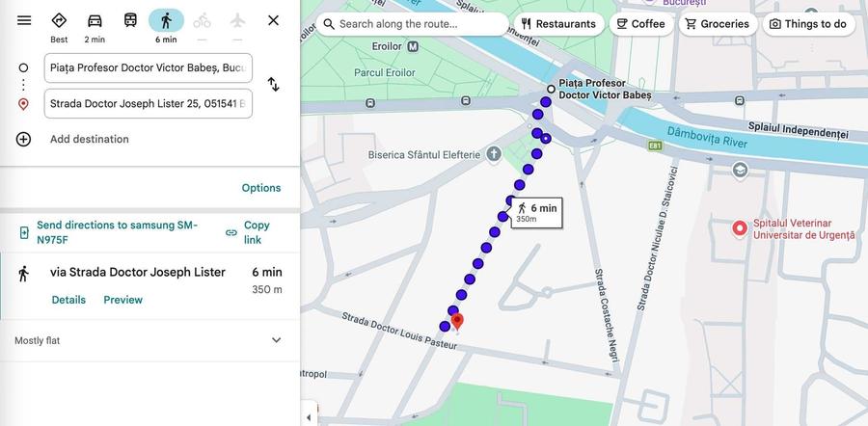
Task: Click the walking icon beside the route
Action: [x=23, y=274]
